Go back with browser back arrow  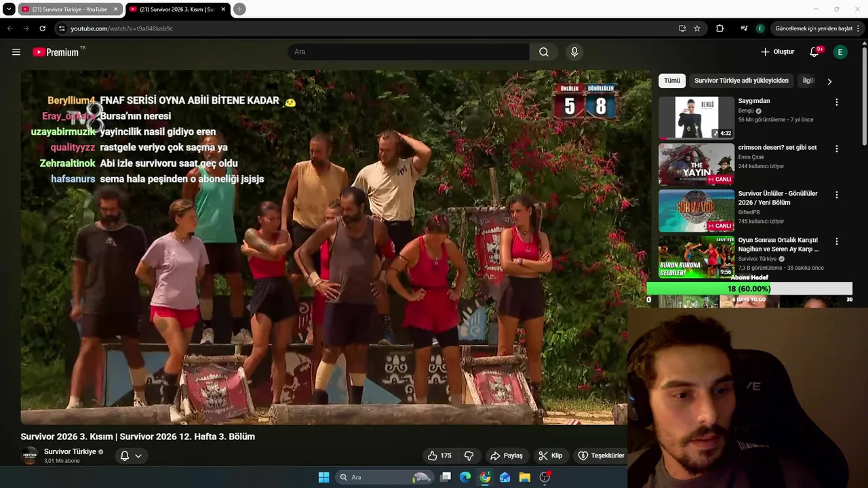point(9,28)
